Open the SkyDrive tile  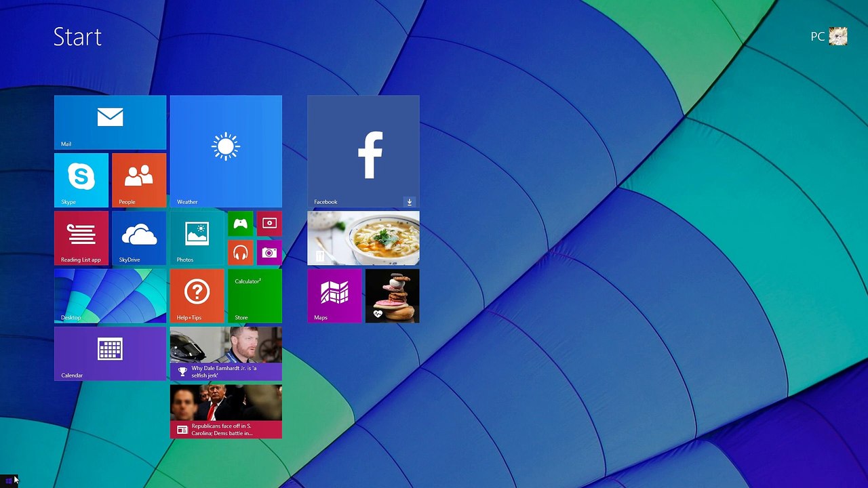click(x=139, y=238)
